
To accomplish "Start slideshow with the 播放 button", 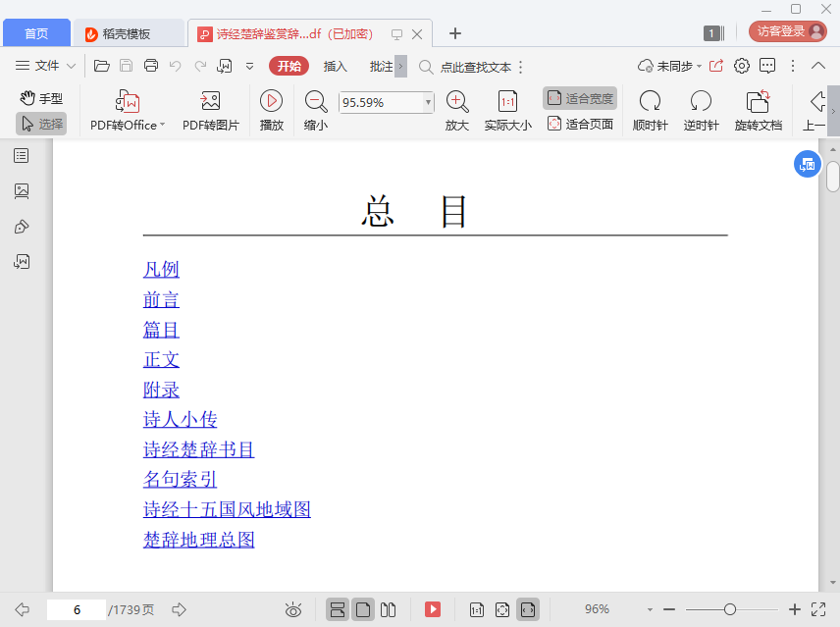I will [272, 101].
